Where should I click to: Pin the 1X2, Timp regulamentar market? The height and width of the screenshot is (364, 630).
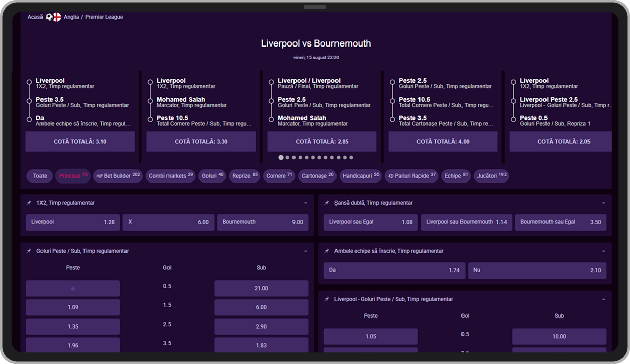[x=29, y=203]
